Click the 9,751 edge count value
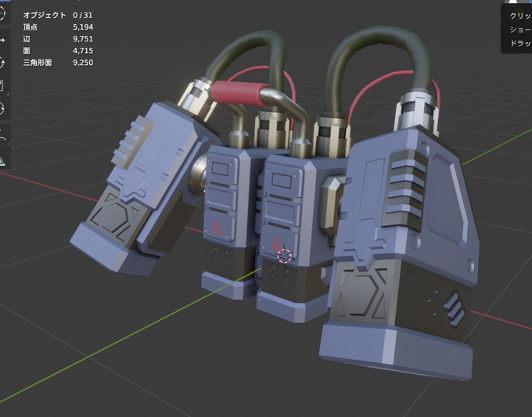This screenshot has width=532, height=417. 83,39
